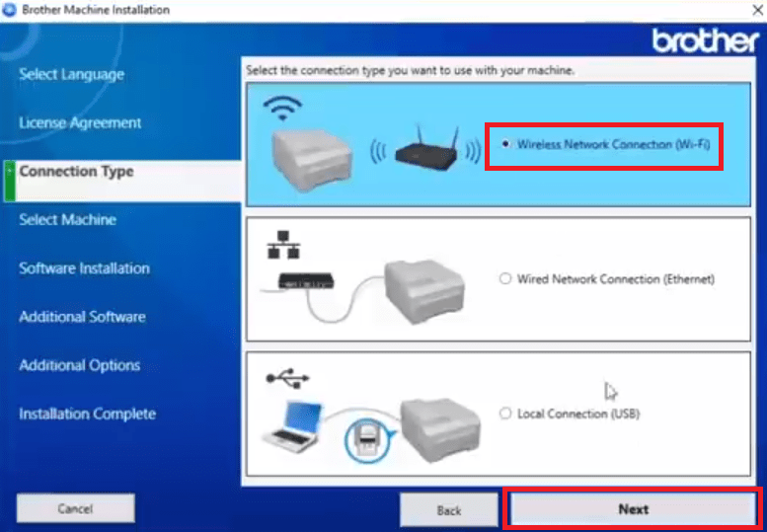The image size is (767, 532).
Task: Select Wired Network Connection (Ethernet) radio button
Action: (x=505, y=278)
